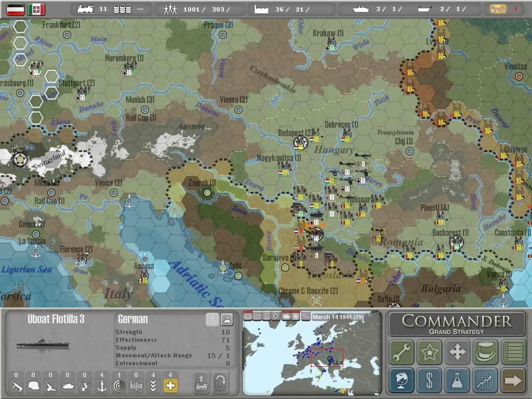
Task: Click the yellow plus reinforce button
Action: pyautogui.click(x=170, y=385)
